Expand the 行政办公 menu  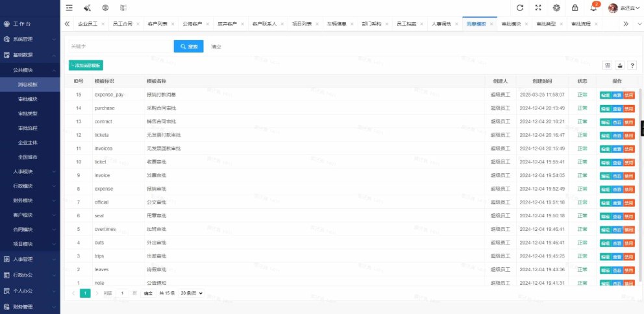[30, 275]
